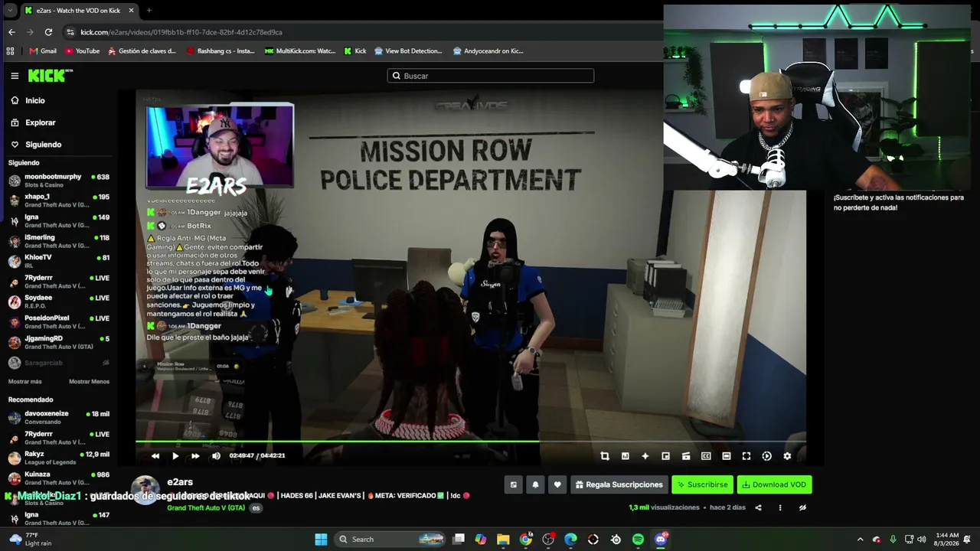Open the playback speed control
This screenshot has height=551, width=980.
[x=767, y=456]
